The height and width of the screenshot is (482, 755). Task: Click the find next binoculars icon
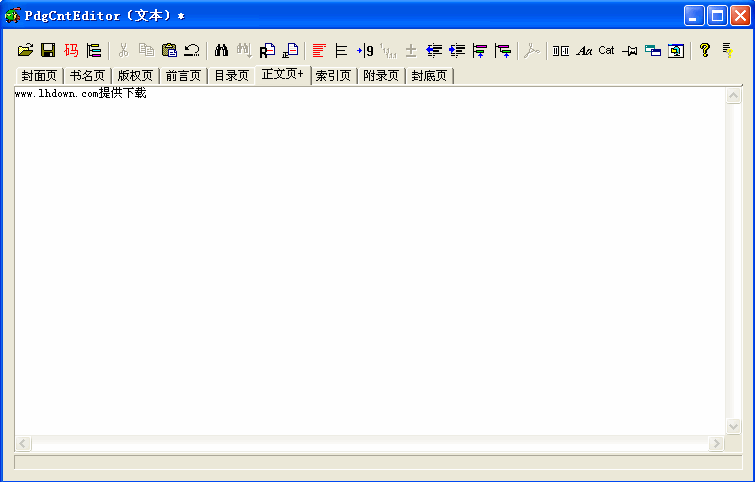[244, 50]
